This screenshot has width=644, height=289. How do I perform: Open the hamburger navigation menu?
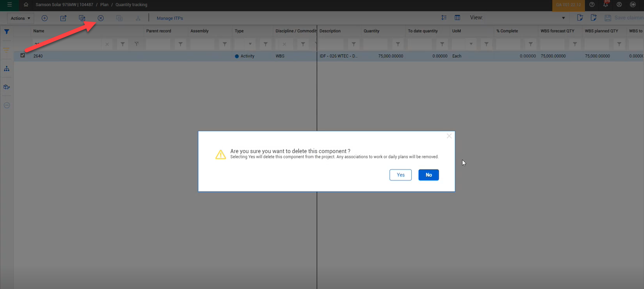click(x=9, y=5)
